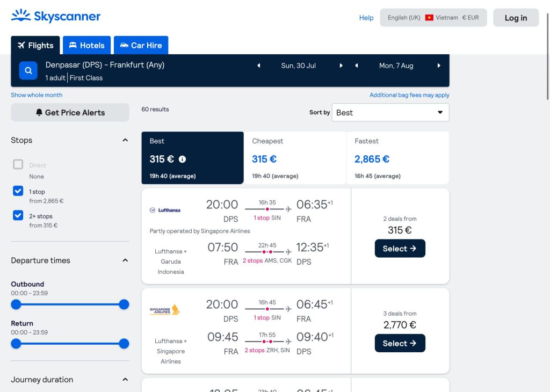Tick the Direct flights checkbox
This screenshot has height=392, width=550.
18,164
